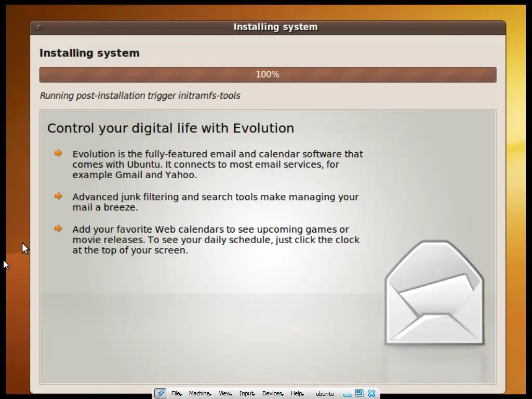Click the 'Evolution is the fully-featured email' paragraph
The height and width of the screenshot is (399, 532).
[x=218, y=164]
